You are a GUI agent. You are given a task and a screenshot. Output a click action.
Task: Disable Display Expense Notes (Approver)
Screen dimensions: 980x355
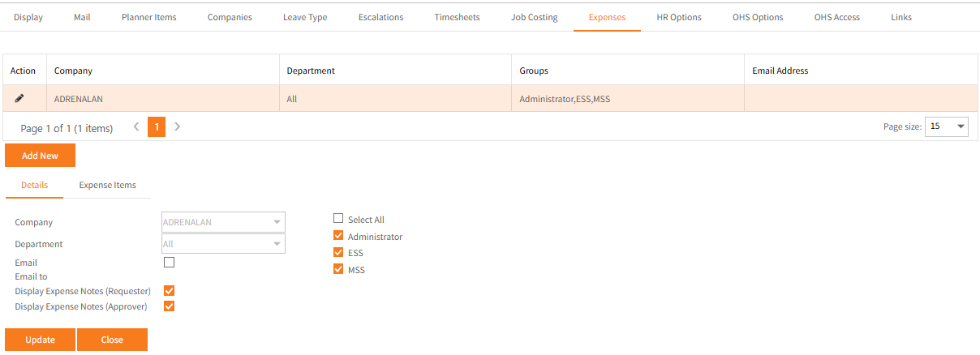(x=169, y=306)
